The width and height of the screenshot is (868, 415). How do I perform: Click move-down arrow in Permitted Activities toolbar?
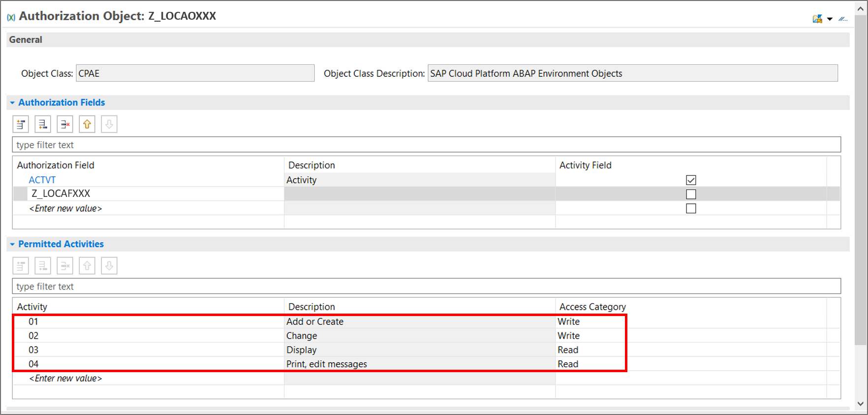(x=109, y=266)
